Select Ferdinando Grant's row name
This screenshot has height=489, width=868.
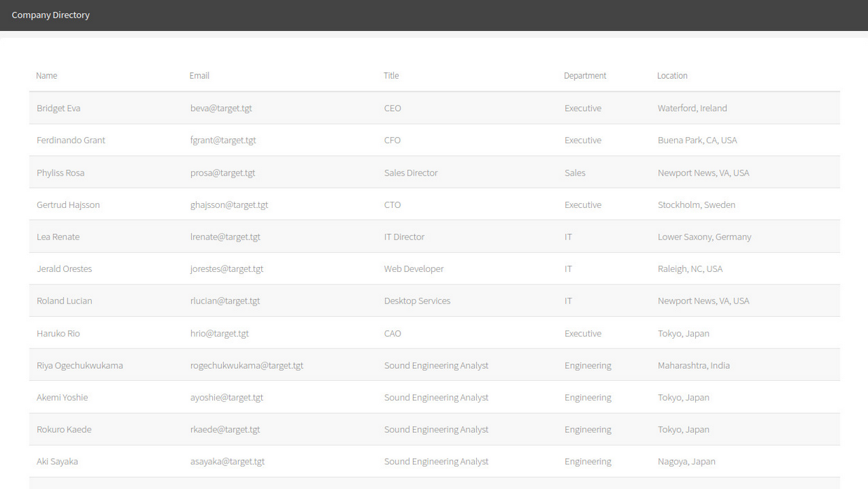coord(71,141)
